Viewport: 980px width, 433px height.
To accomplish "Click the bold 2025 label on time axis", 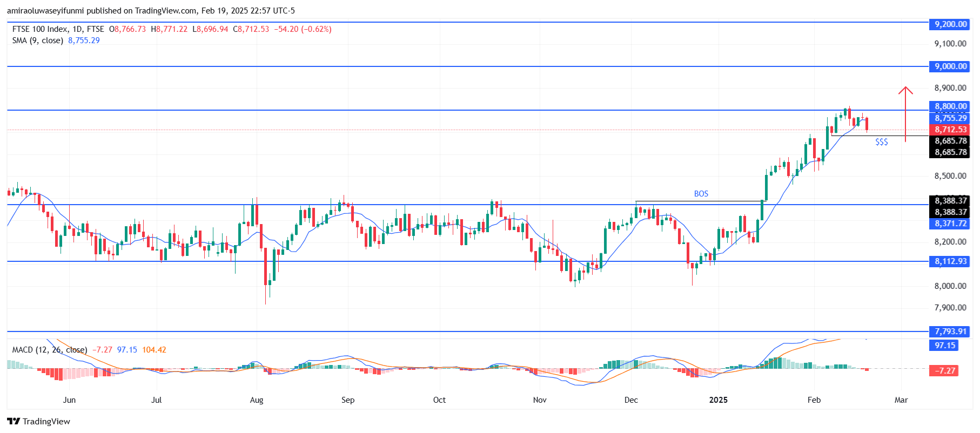I will (719, 400).
